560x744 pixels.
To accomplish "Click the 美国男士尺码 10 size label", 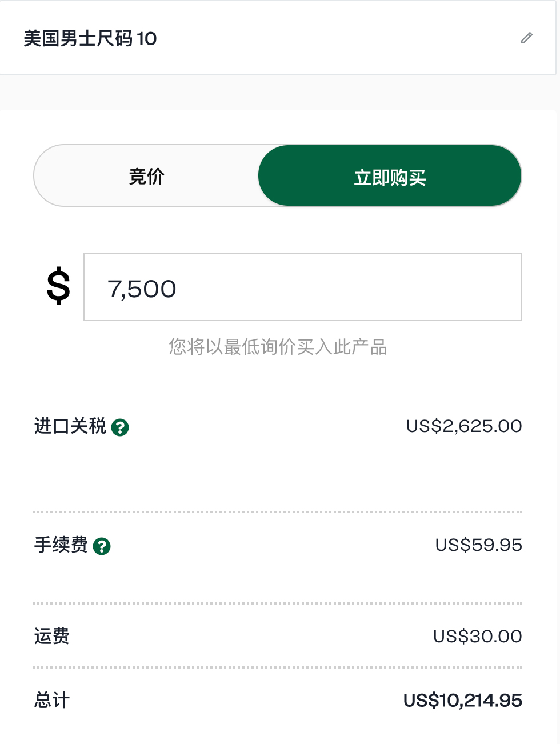I will coord(90,38).
